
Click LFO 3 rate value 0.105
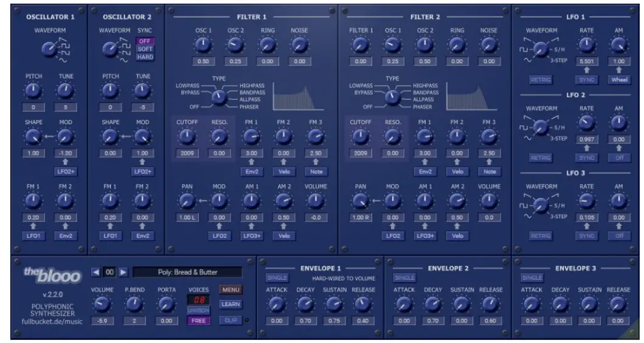click(586, 217)
